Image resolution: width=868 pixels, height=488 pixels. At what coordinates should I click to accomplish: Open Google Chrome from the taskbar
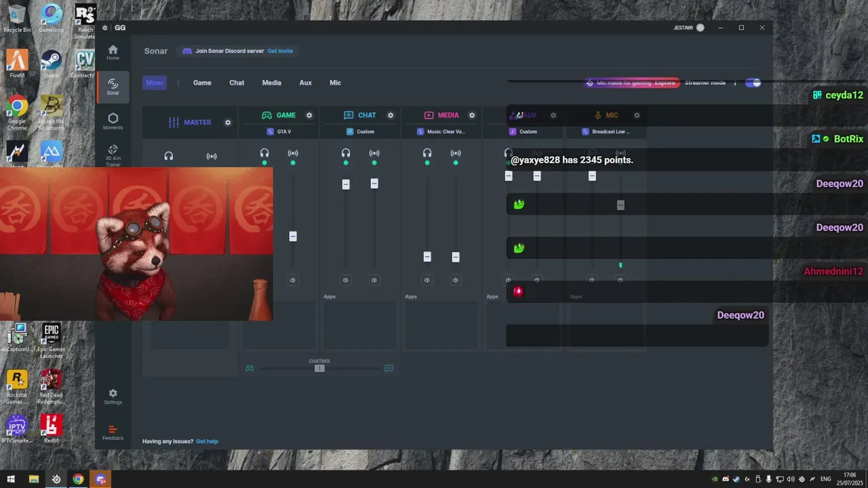click(78, 479)
